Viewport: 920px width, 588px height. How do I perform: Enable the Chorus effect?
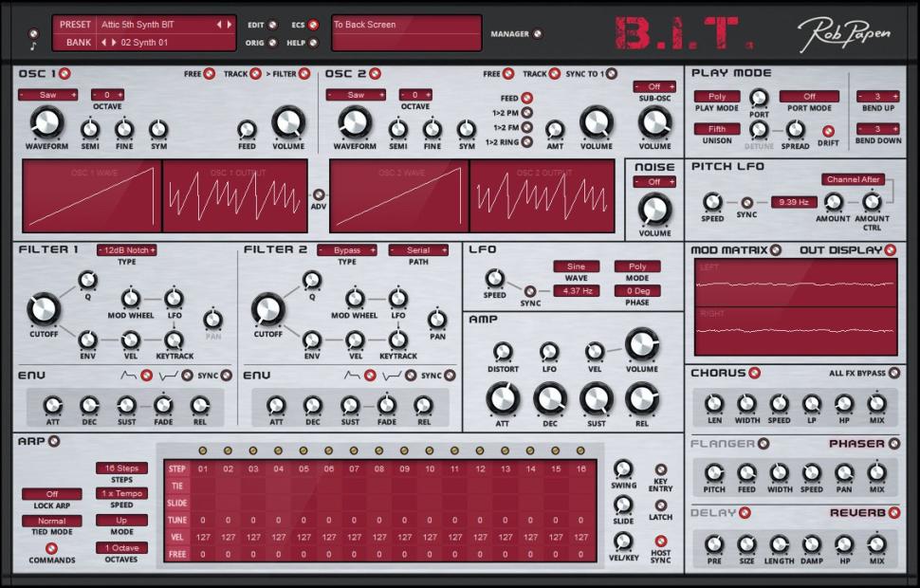coord(752,373)
